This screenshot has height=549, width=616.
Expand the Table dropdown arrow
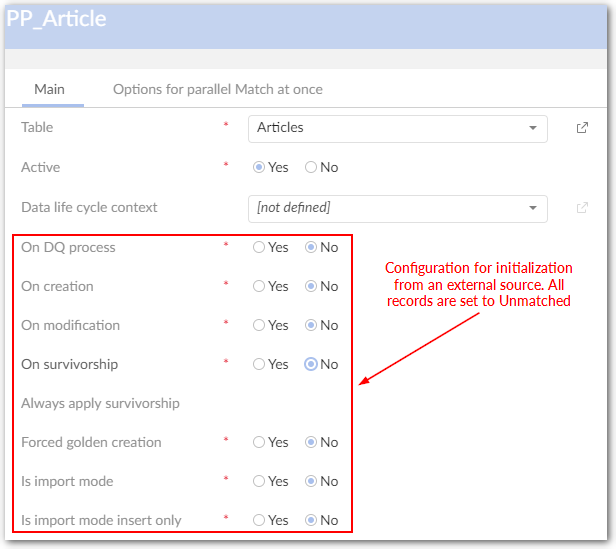point(533,128)
